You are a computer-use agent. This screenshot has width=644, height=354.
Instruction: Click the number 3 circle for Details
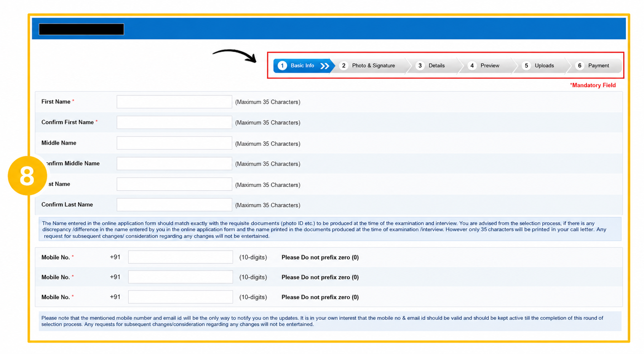(420, 66)
